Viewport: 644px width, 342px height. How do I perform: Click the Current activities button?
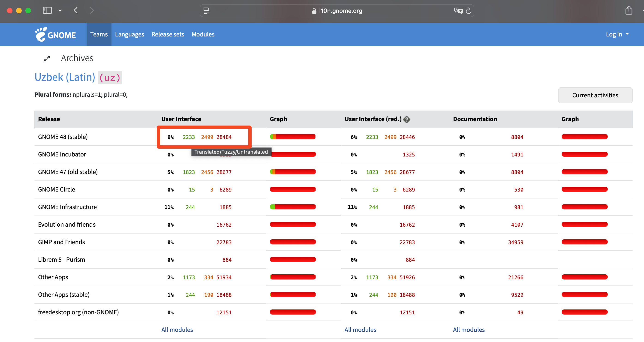click(x=595, y=95)
